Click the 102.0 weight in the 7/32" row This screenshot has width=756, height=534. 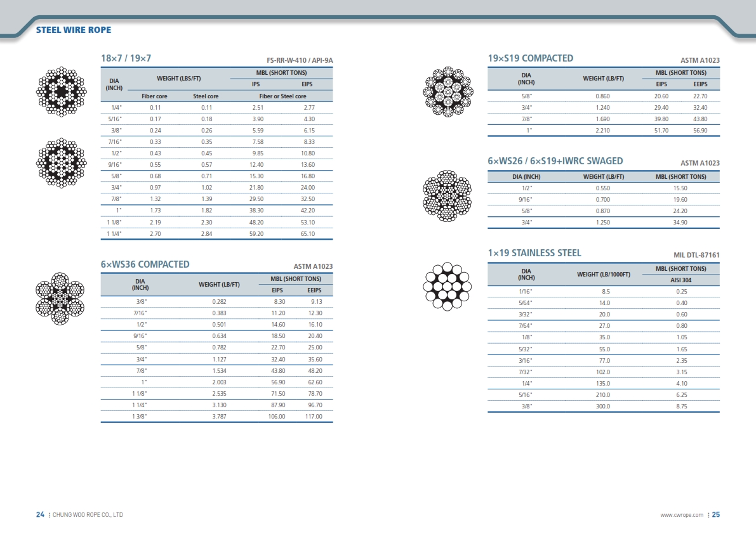(x=602, y=372)
